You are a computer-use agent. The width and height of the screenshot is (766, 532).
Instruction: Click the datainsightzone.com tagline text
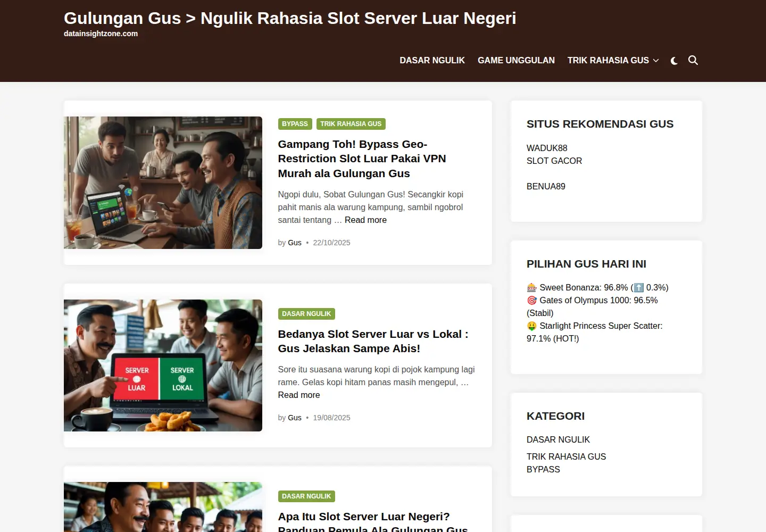click(101, 34)
